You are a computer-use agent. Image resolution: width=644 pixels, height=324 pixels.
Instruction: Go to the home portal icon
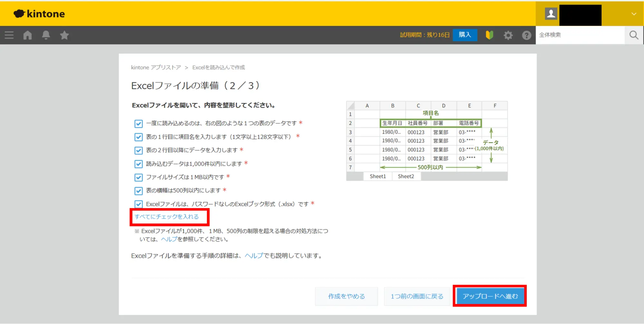tap(28, 35)
